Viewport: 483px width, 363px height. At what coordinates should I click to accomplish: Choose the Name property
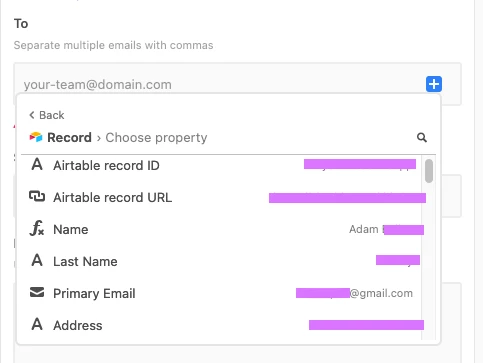[x=222, y=229]
